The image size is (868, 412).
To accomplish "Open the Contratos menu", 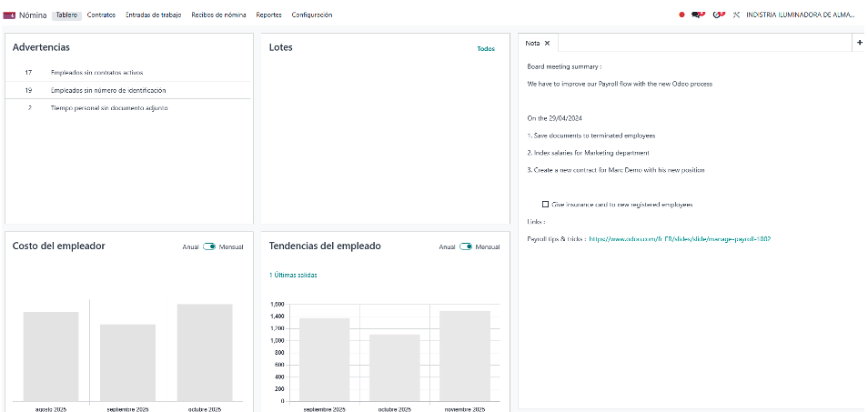I will [x=101, y=15].
